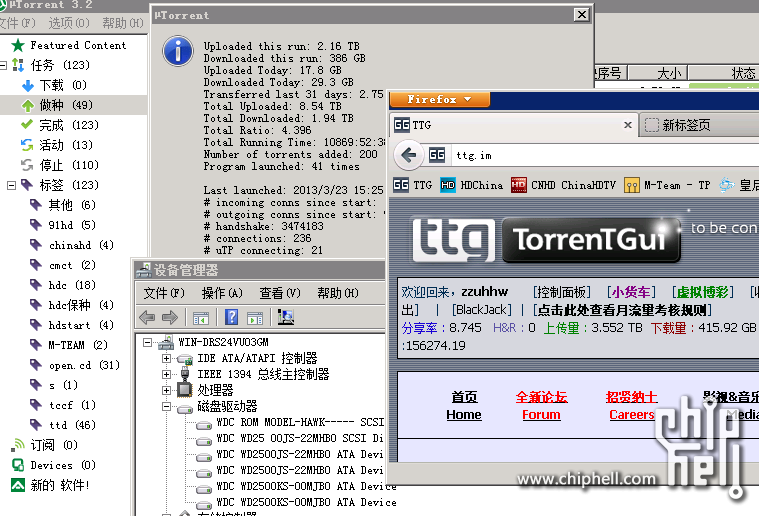Open µTorrent 帮助(H) menu
Image resolution: width=759 pixels, height=516 pixels.
(x=122, y=23)
